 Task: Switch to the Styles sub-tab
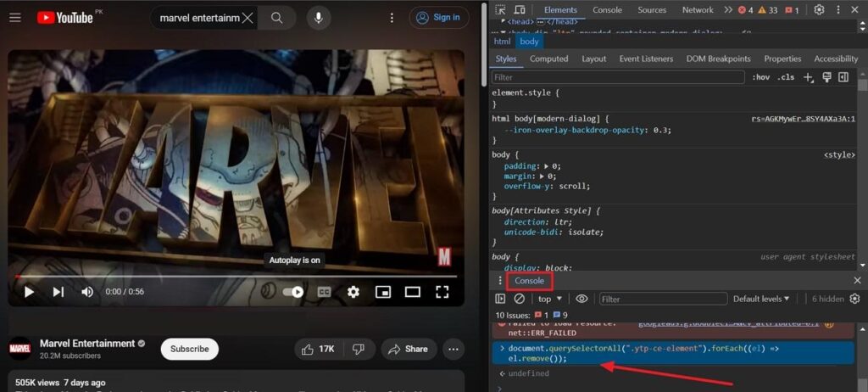coord(506,59)
